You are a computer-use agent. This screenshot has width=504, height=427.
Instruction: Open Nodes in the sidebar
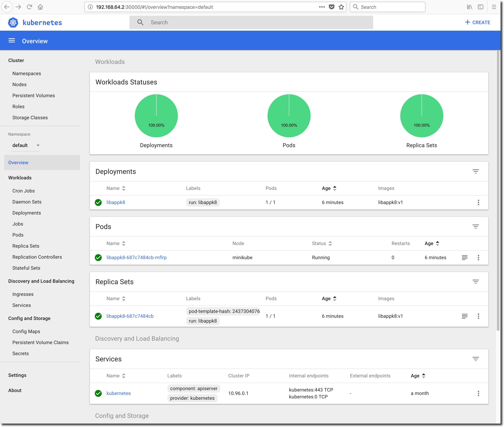[x=19, y=84]
